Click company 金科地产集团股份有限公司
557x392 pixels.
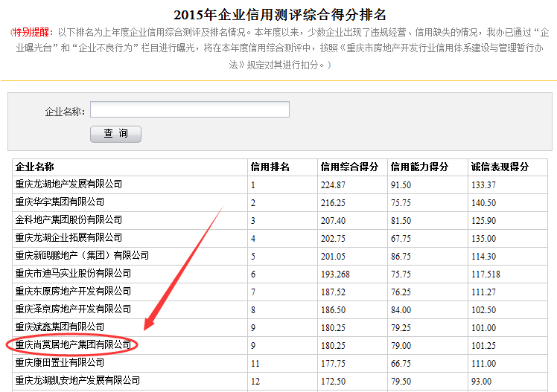[x=69, y=220]
